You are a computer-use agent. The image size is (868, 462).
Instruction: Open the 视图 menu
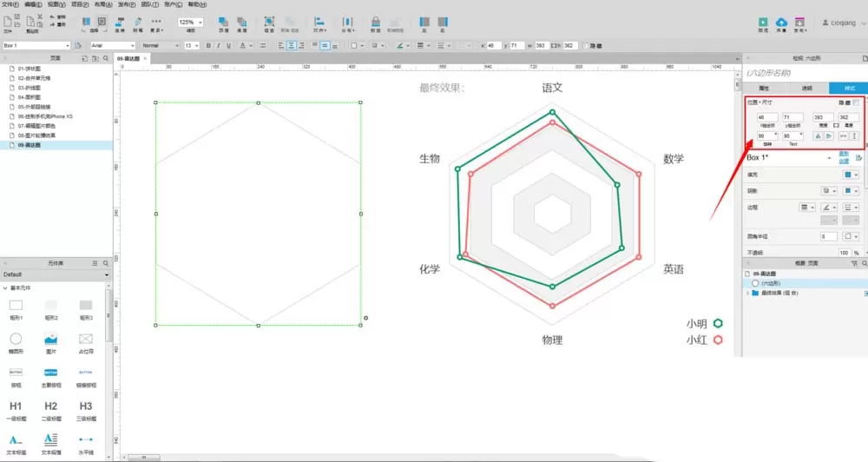pyautogui.click(x=56, y=4)
